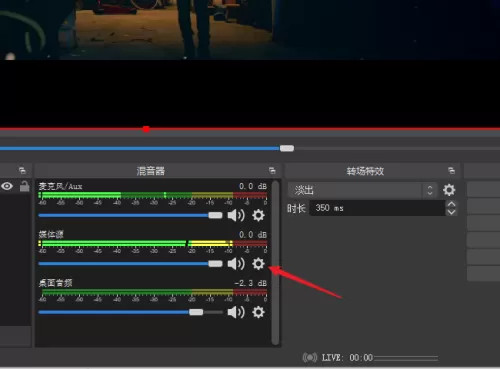The height and width of the screenshot is (369, 500).
Task: Increase 时长 duration with up arrow
Action: click(x=451, y=204)
